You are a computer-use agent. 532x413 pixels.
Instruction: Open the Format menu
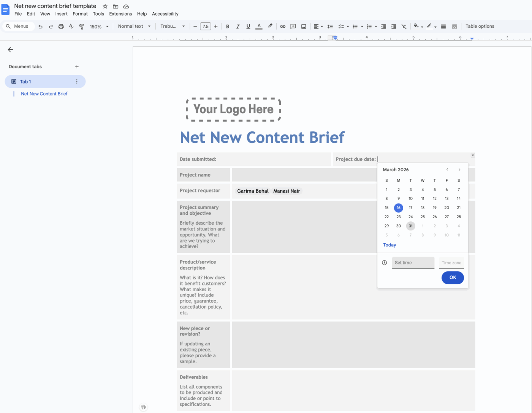point(80,14)
